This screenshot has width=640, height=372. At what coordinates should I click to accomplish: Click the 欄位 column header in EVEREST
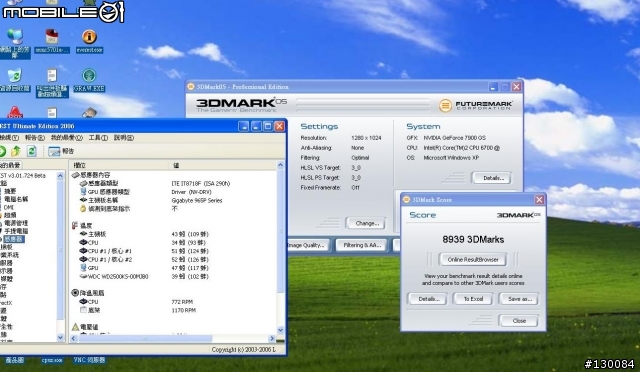pyautogui.click(x=120, y=165)
